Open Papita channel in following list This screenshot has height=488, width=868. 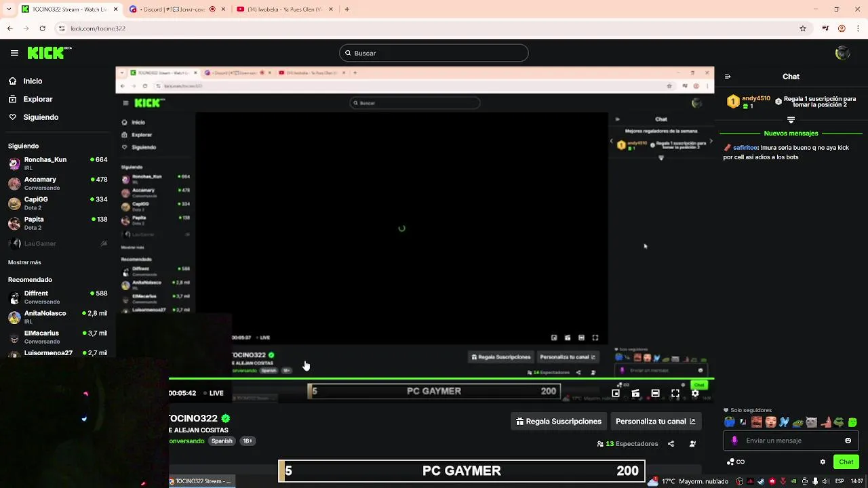point(58,223)
